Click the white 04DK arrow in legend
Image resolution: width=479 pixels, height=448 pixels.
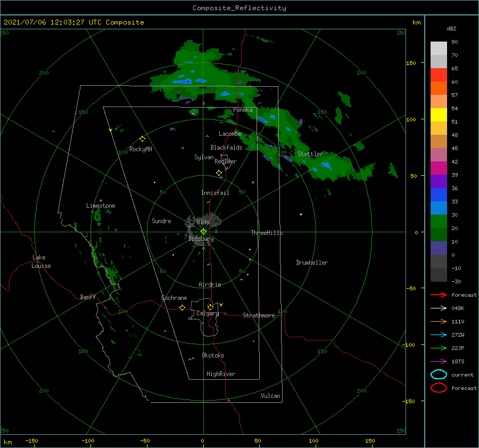pyautogui.click(x=439, y=308)
